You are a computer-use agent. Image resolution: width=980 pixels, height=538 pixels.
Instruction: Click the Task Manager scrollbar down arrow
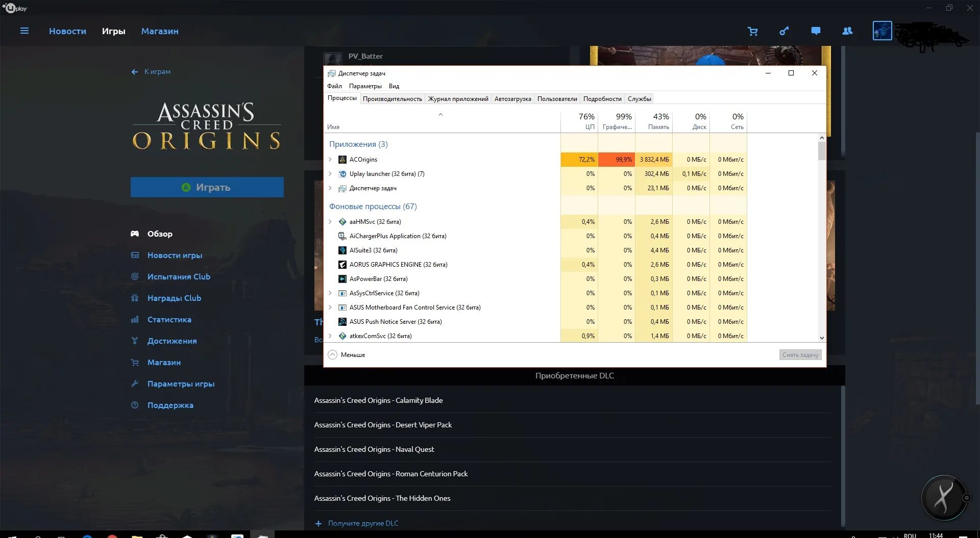[822, 338]
